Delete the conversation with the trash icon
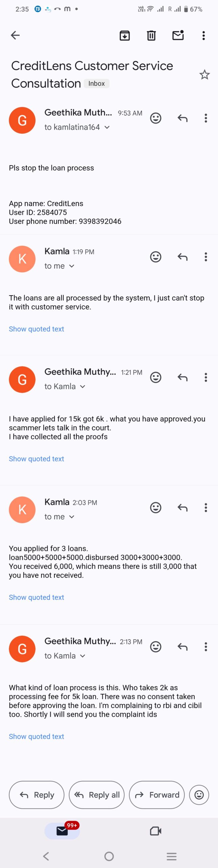Image resolution: width=218 pixels, height=868 pixels. click(x=151, y=35)
